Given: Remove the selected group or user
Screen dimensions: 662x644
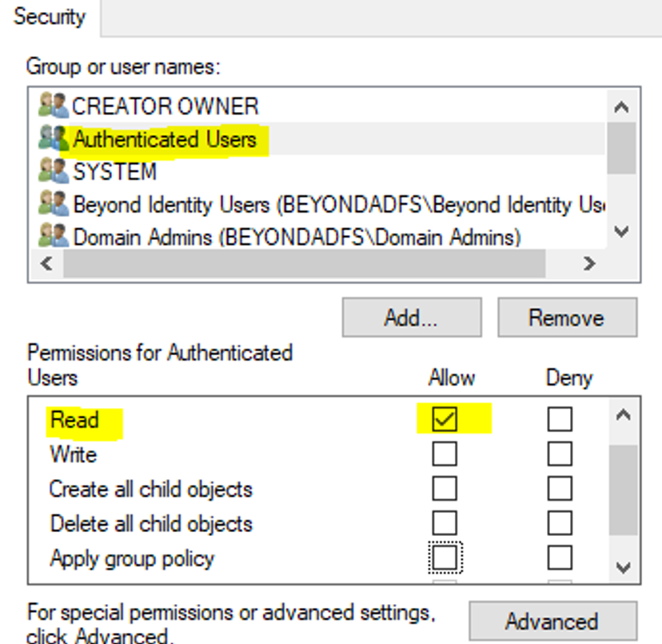Looking at the screenshot, I should click(x=567, y=318).
